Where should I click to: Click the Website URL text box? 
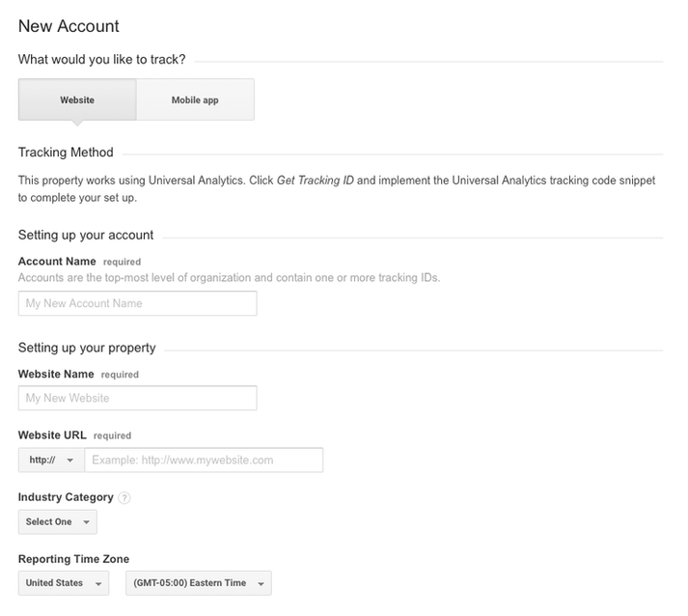click(x=204, y=460)
